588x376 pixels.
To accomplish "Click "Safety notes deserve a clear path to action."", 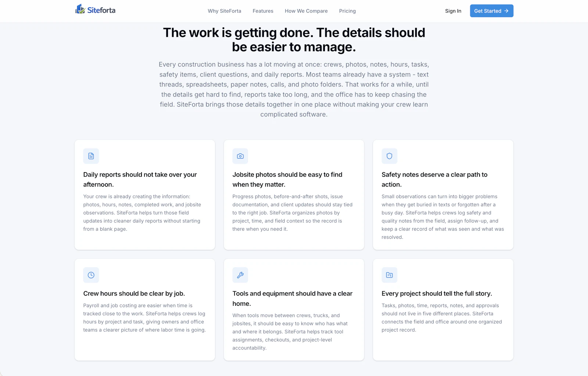I will click(x=434, y=180).
